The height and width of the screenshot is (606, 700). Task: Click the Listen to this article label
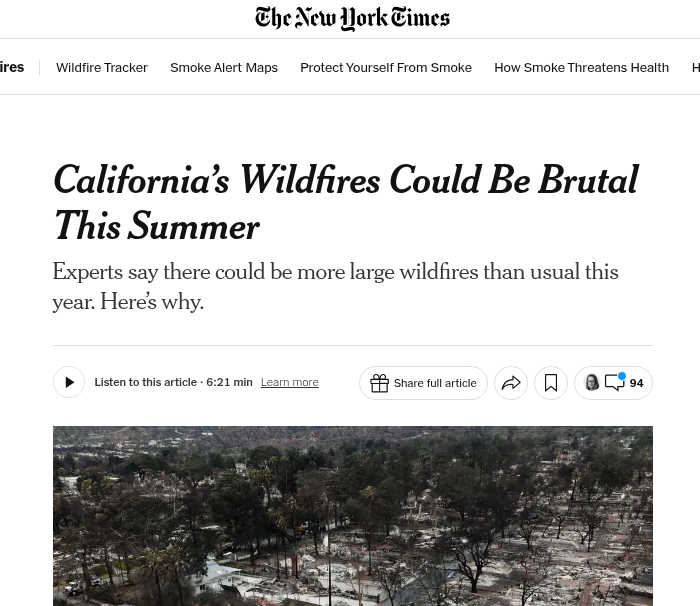pyautogui.click(x=146, y=382)
